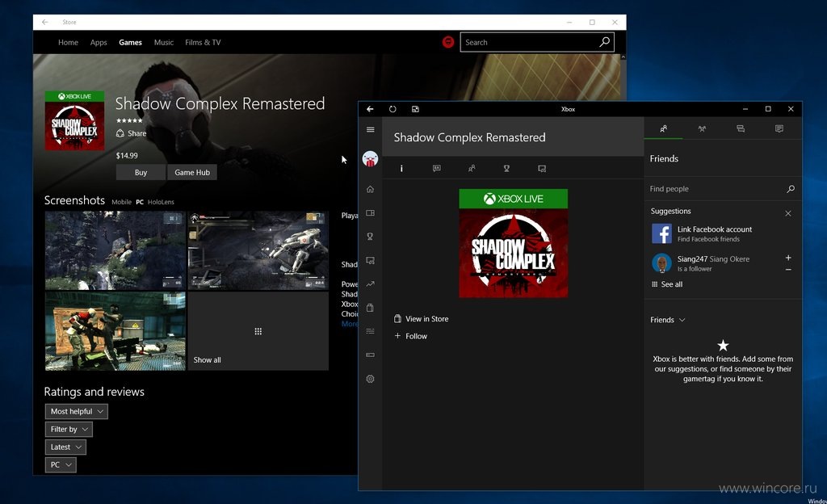Image resolution: width=827 pixels, height=504 pixels.
Task: Open Siang247 profile avatar
Action: (661, 262)
